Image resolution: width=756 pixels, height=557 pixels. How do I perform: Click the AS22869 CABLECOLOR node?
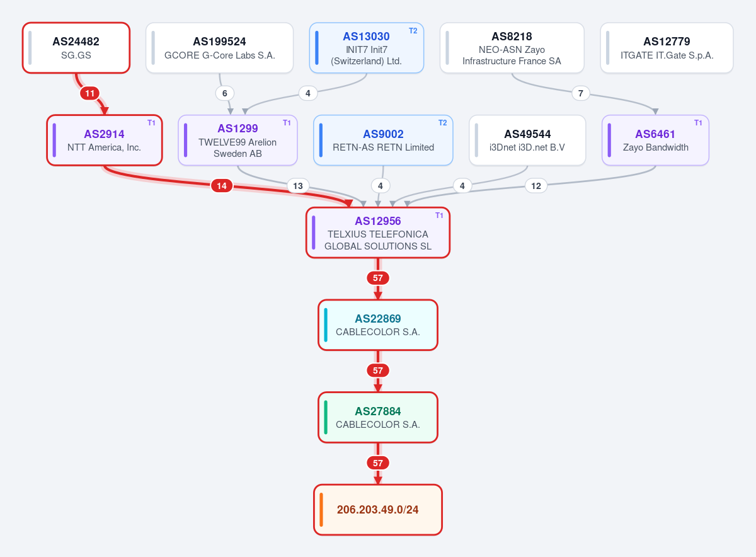pyautogui.click(x=378, y=325)
